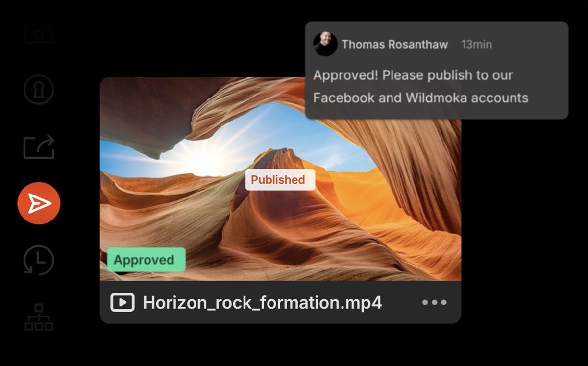The width and height of the screenshot is (588, 366).
Task: Open the history clock icon
Action: click(x=39, y=260)
